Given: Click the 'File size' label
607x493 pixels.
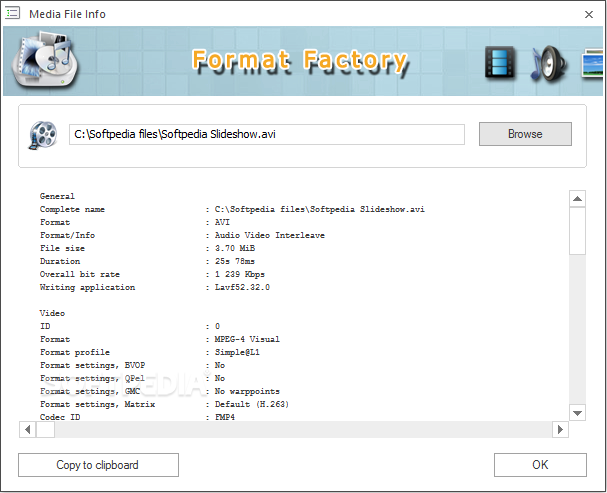Looking at the screenshot, I should pos(62,248).
